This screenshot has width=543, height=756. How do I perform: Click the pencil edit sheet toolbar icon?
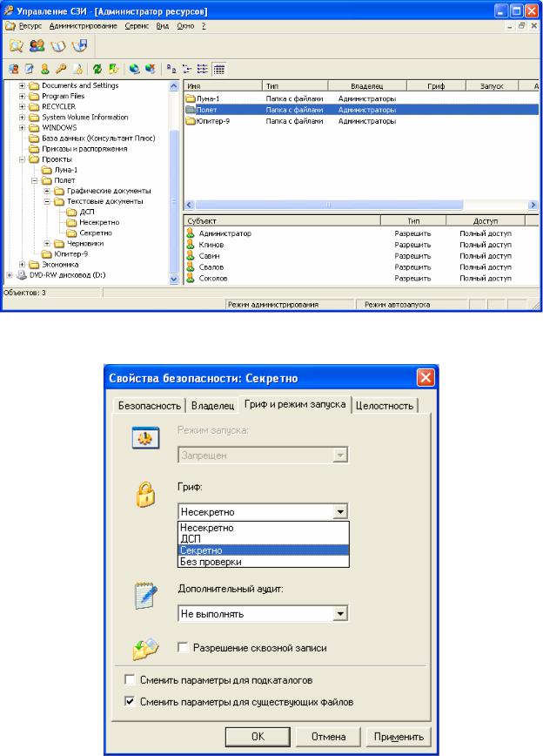(30, 69)
